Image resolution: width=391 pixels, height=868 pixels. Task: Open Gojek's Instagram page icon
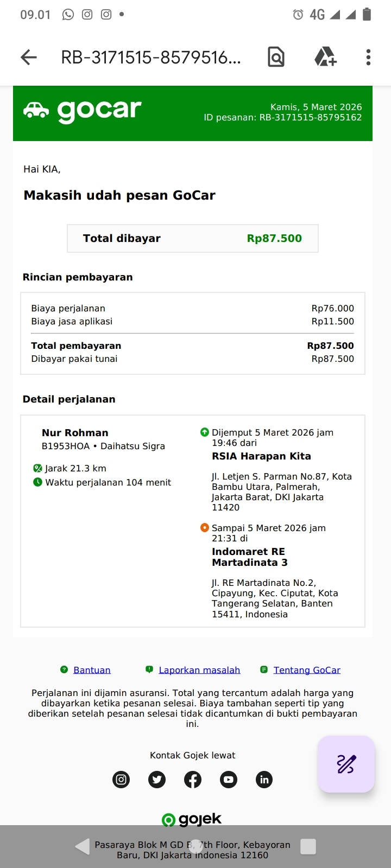[x=121, y=780]
